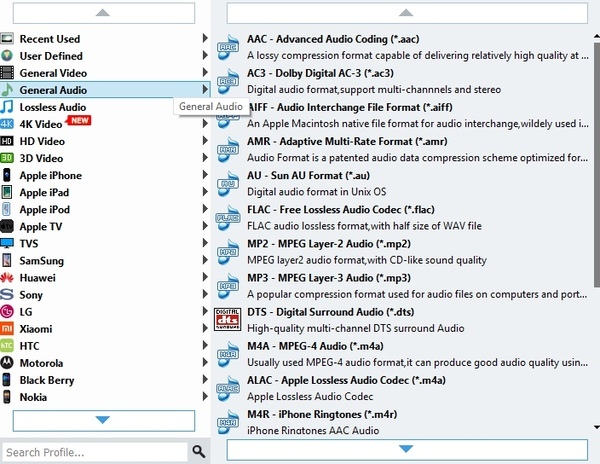Click the Search Profile input field
This screenshot has height=464, width=600.
tap(94, 452)
